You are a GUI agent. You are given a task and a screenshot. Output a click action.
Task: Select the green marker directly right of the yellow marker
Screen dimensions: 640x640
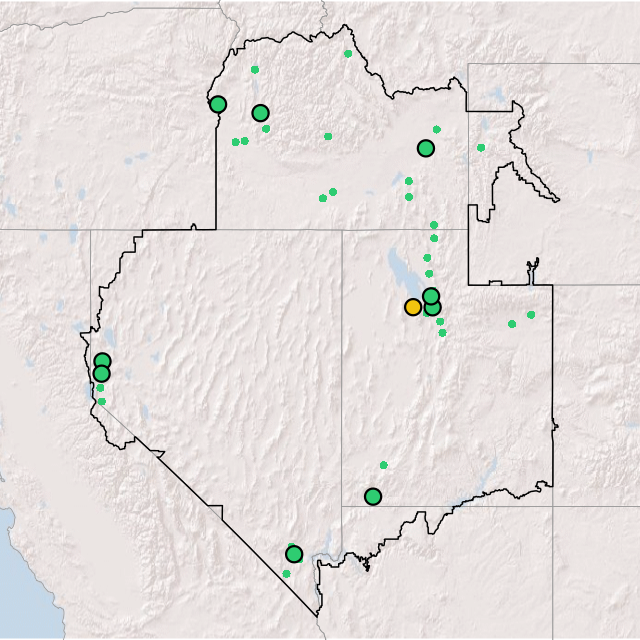(x=432, y=308)
